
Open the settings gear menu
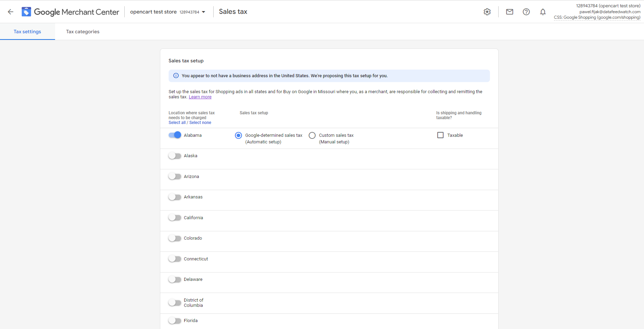(x=487, y=12)
